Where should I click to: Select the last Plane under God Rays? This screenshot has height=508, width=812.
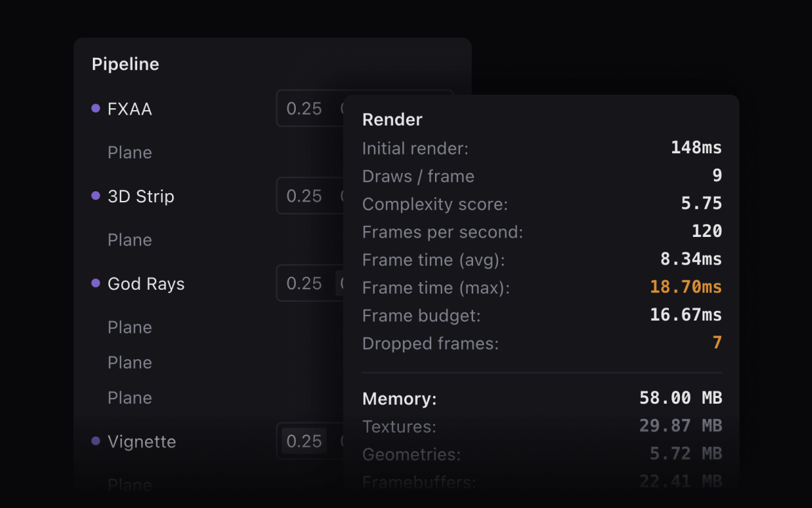(x=130, y=397)
